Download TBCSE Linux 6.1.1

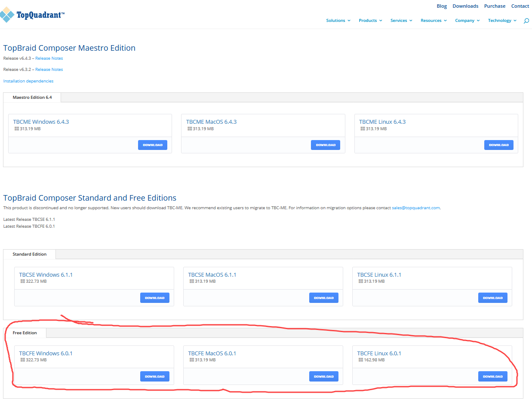point(493,298)
